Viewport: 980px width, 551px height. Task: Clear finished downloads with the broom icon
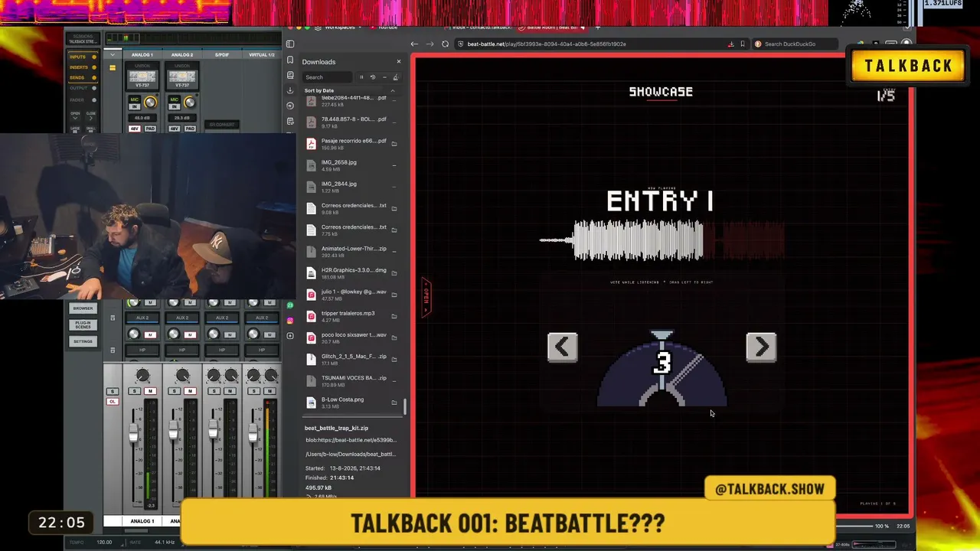[x=395, y=77]
